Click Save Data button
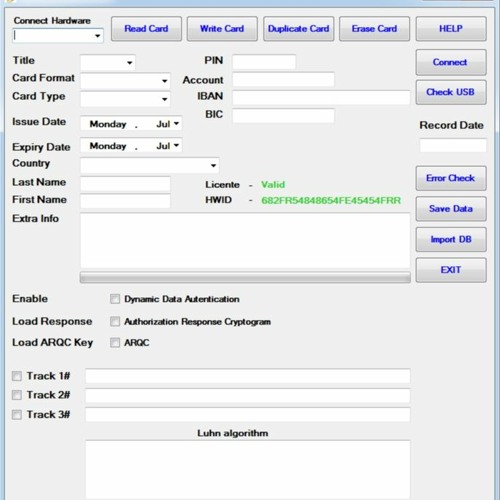The image size is (500, 500). click(451, 209)
